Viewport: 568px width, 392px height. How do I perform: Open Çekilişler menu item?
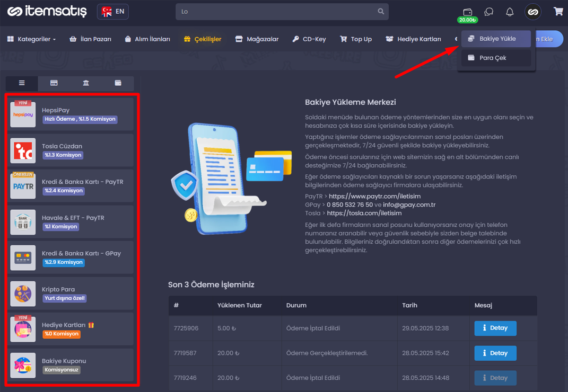203,39
